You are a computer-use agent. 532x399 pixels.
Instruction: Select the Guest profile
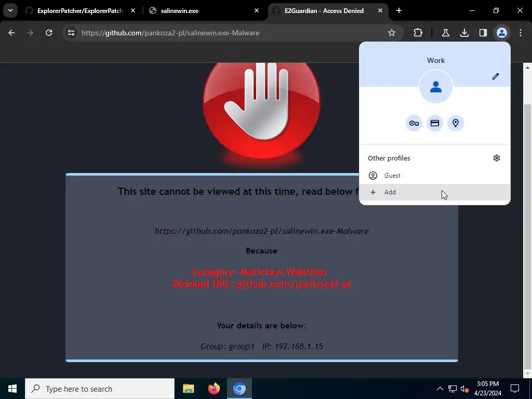(x=435, y=176)
